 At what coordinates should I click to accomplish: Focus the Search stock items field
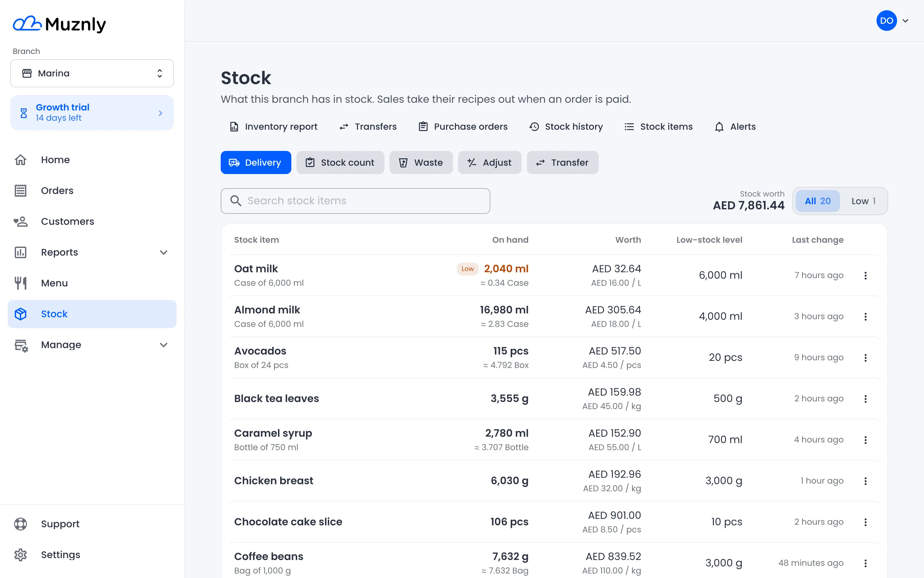[355, 201]
